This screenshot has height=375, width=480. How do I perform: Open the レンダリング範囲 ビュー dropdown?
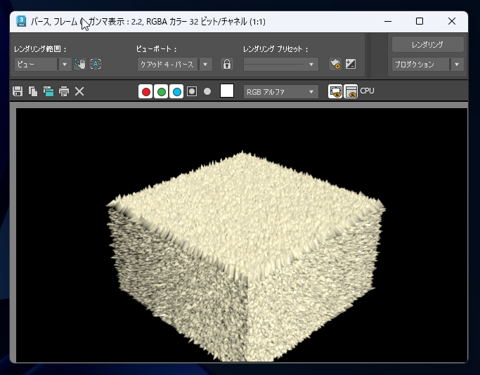click(x=65, y=64)
